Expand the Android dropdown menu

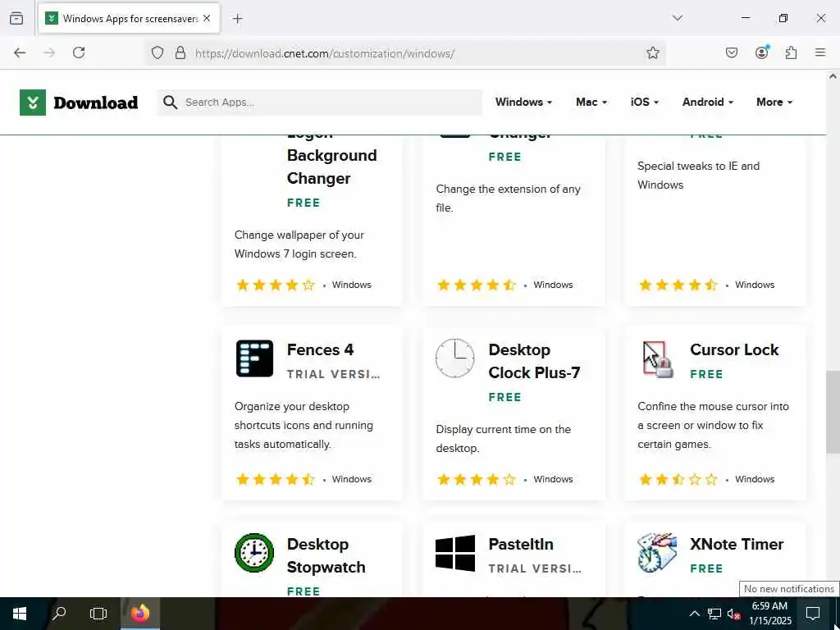708,102
